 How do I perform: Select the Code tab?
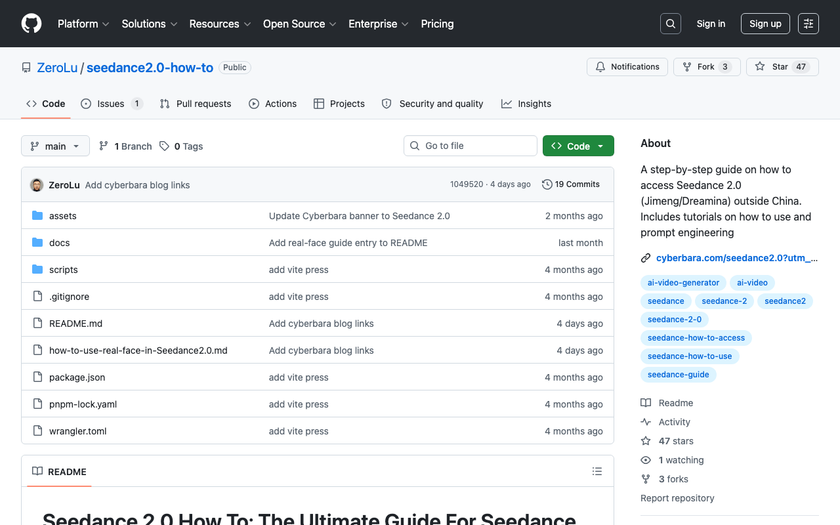coord(46,104)
